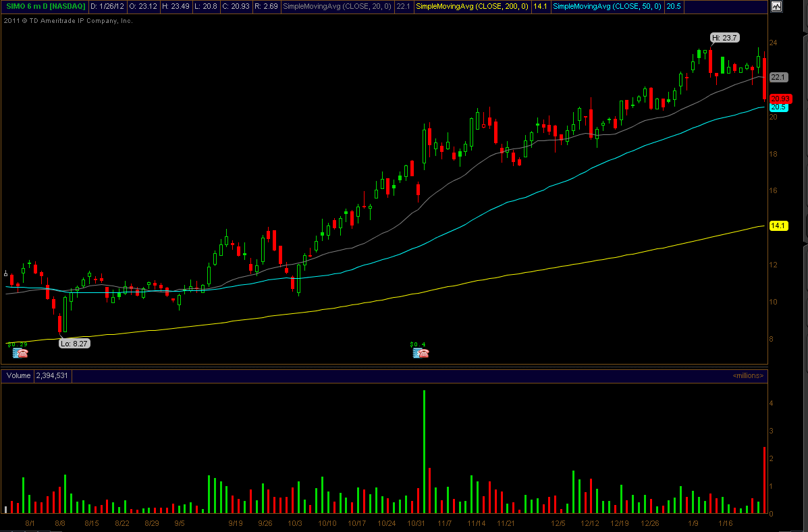Click the cyan 20.5 tag on price axis
This screenshot has height=532, width=808.
pyautogui.click(x=778, y=107)
